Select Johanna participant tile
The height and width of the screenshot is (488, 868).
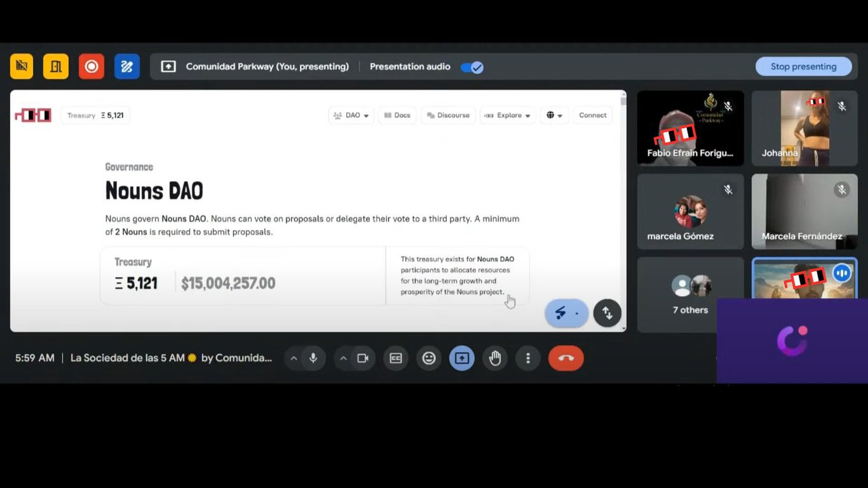tap(804, 128)
